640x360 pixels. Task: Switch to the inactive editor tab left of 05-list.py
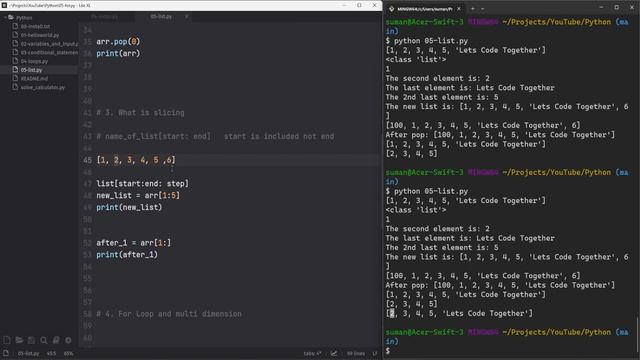pyautogui.click(x=105, y=17)
